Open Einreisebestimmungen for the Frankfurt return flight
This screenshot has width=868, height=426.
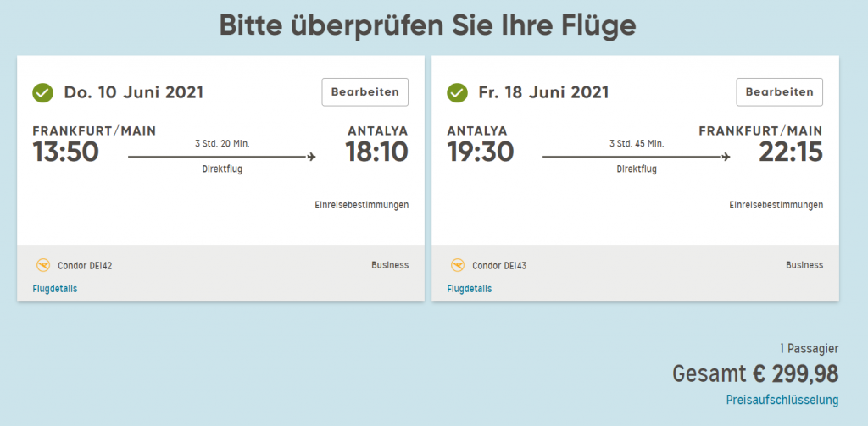[776, 205]
